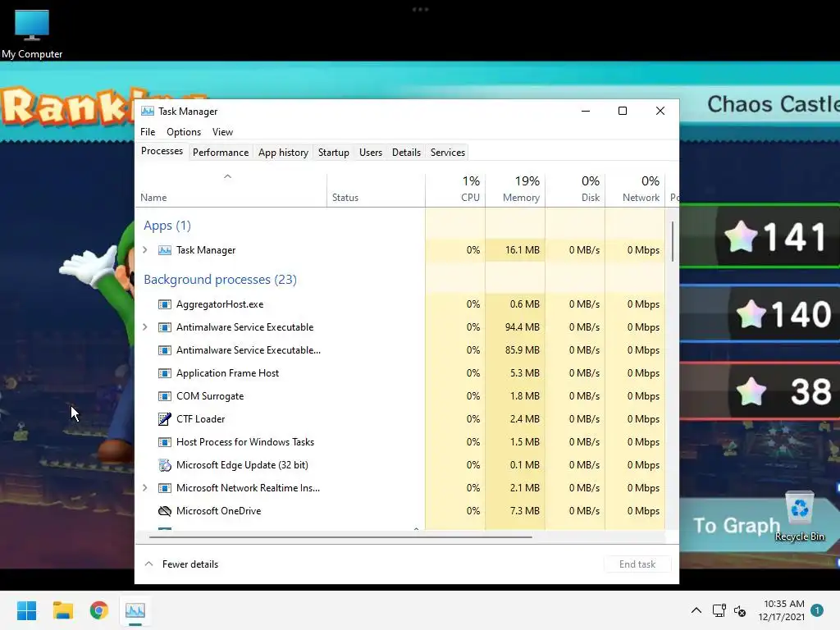The height and width of the screenshot is (630, 840).
Task: Select the second Antimalware Service Executable... row
Action: click(x=400, y=350)
